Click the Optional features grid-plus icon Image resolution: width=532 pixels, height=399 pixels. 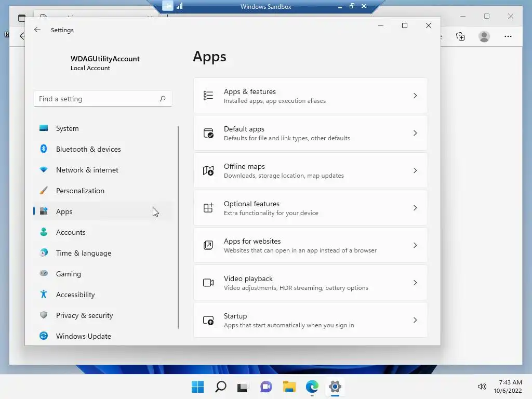point(208,208)
